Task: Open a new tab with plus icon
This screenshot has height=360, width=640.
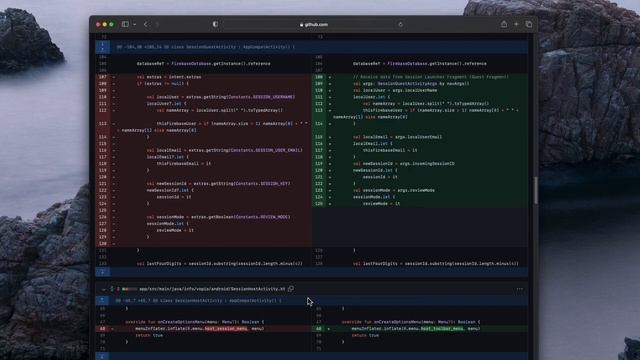Action: tap(516, 24)
